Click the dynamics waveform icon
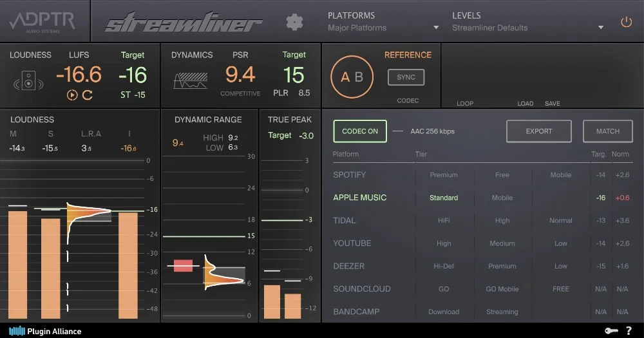Image resolution: width=644 pixels, height=338 pixels. (191, 80)
